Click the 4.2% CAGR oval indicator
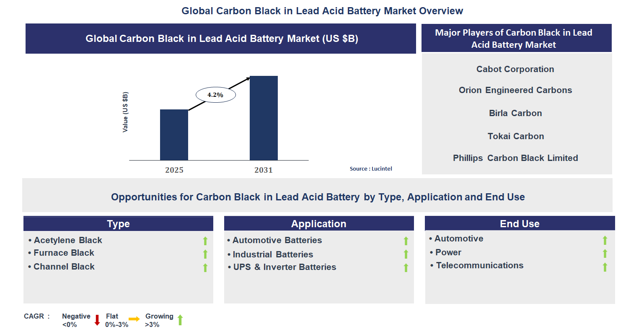 pos(215,94)
